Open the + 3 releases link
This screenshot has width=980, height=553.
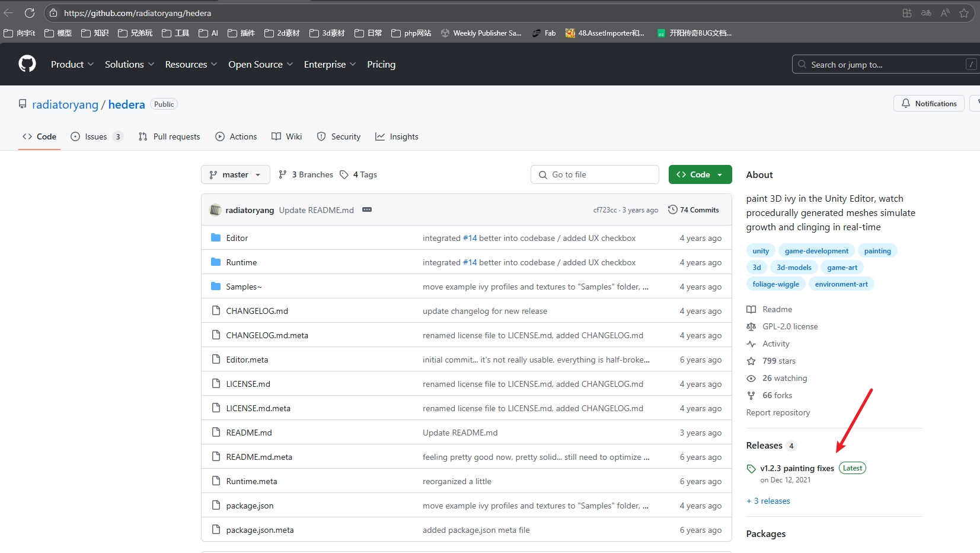[768, 501]
